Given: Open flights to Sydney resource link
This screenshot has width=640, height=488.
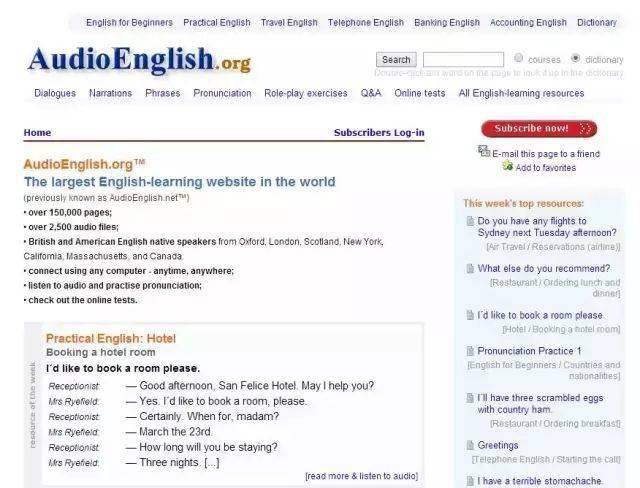Looking at the screenshot, I should pos(547,227).
